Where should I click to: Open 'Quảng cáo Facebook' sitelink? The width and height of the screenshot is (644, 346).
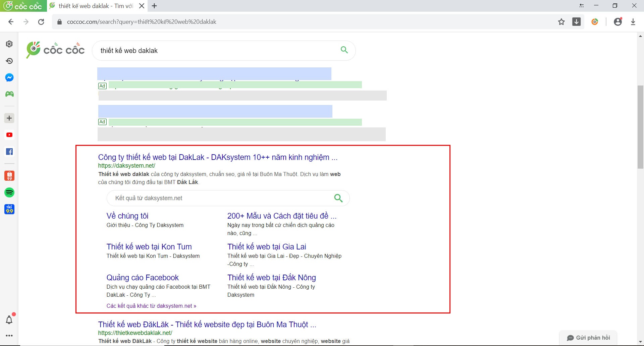coord(143,278)
